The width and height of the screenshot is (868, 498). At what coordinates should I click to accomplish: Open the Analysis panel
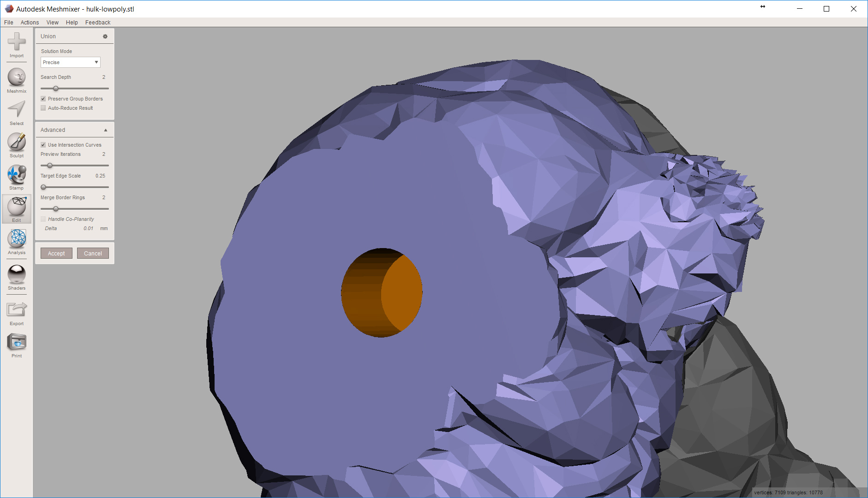click(17, 241)
